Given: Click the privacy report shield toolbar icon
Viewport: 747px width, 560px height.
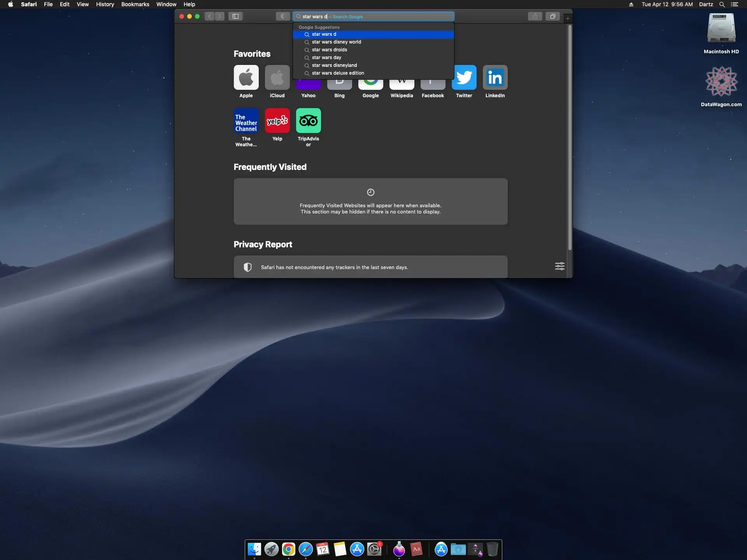Looking at the screenshot, I should 283,16.
